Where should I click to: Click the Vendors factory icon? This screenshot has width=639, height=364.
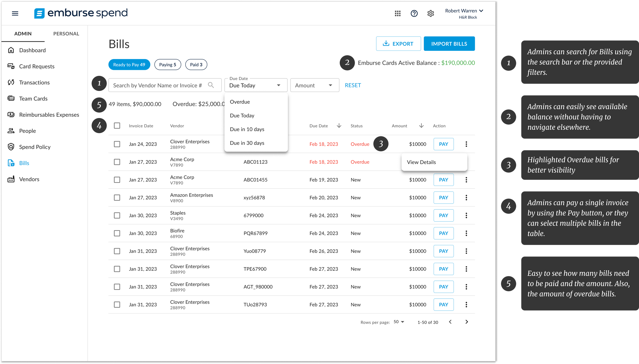(11, 179)
